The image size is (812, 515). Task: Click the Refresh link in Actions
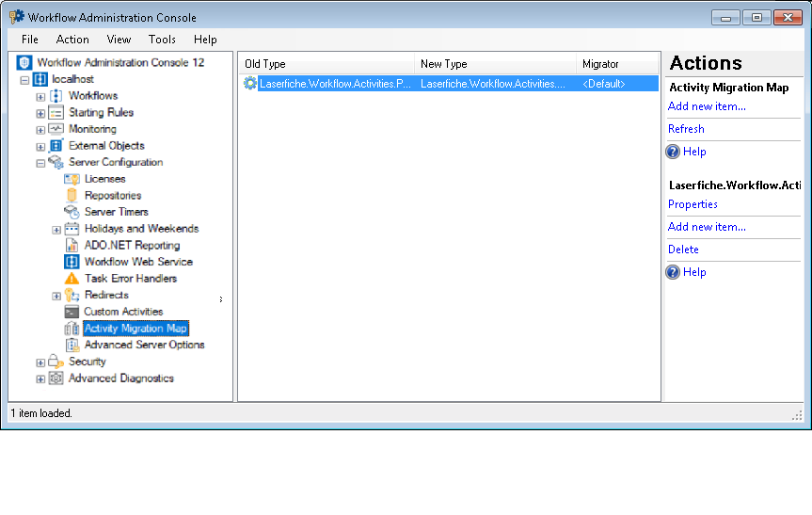(x=686, y=129)
